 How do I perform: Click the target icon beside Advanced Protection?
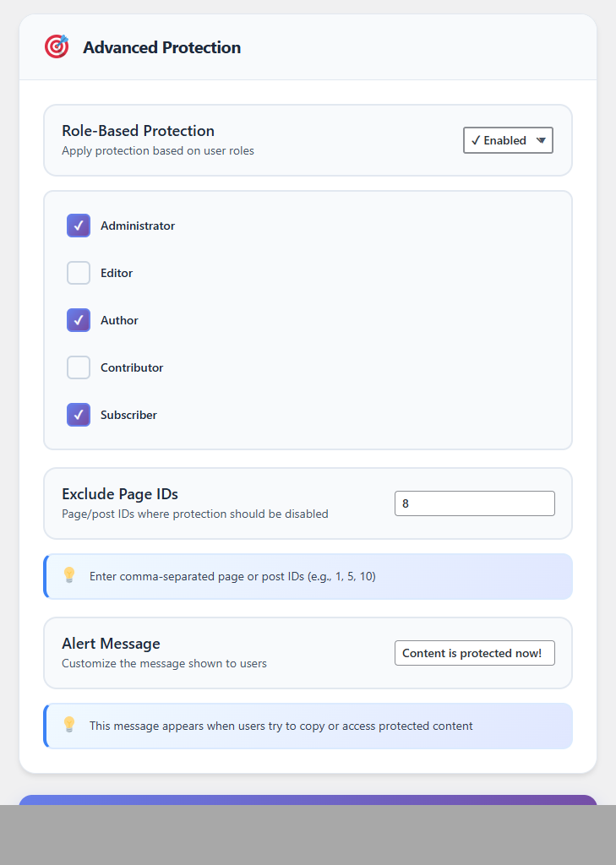pos(57,47)
